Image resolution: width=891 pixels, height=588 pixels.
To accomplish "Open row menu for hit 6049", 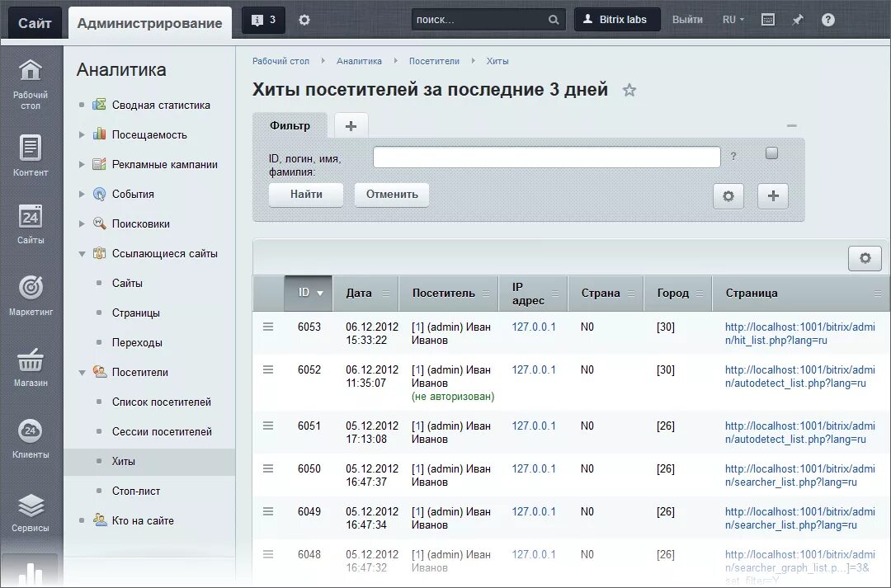I will point(268,512).
